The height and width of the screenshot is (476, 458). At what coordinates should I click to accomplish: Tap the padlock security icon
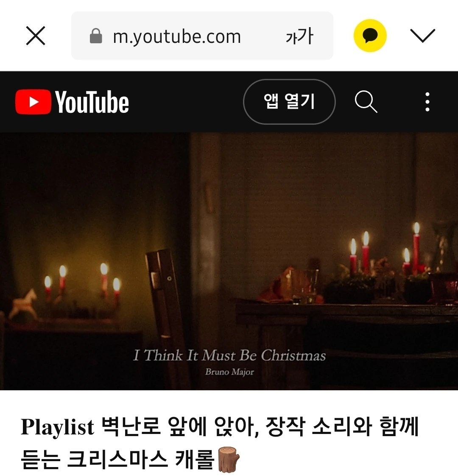pyautogui.click(x=96, y=36)
